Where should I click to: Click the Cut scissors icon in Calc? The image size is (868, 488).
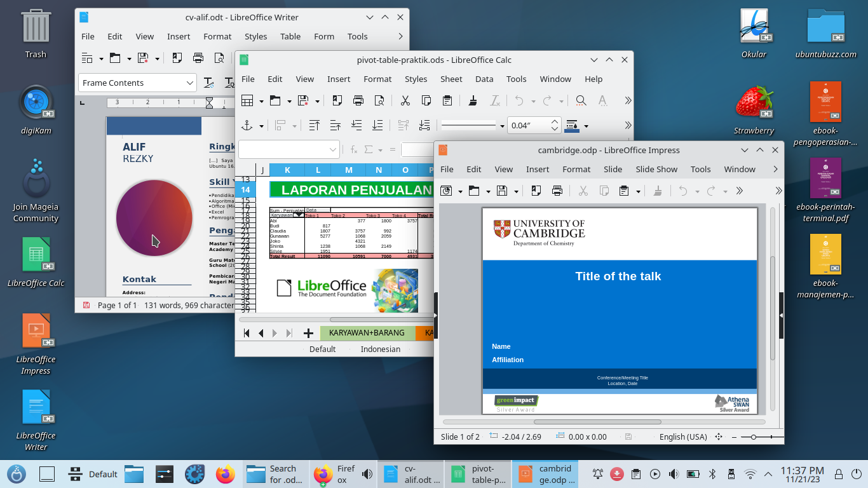coord(405,100)
